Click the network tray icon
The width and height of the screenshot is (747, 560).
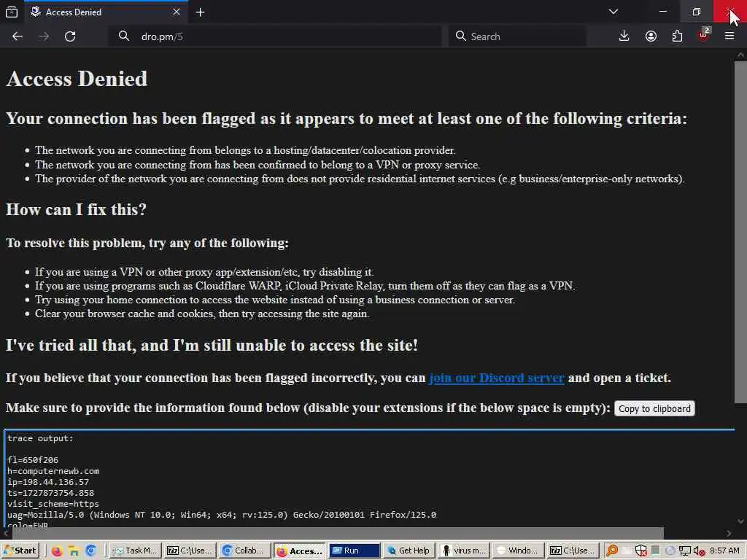pyautogui.click(x=684, y=551)
